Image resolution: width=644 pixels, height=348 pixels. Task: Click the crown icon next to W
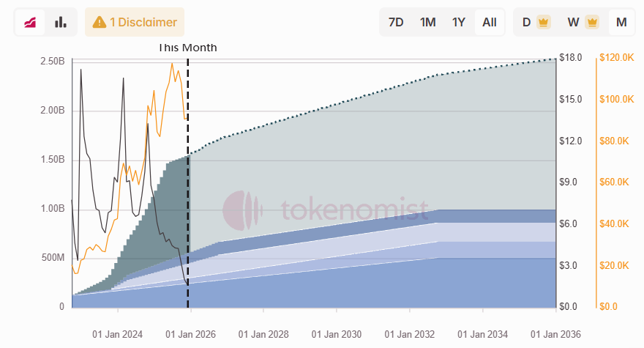pyautogui.click(x=592, y=22)
